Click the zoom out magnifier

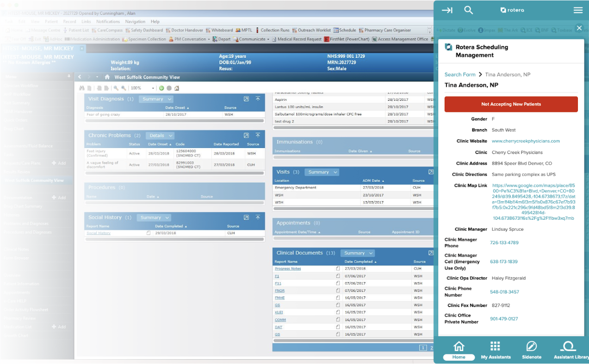116,88
